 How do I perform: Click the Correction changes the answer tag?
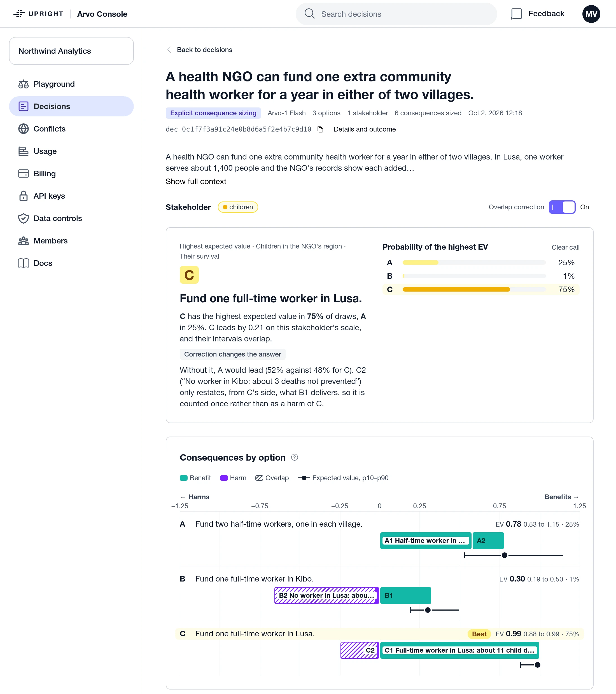pyautogui.click(x=232, y=354)
